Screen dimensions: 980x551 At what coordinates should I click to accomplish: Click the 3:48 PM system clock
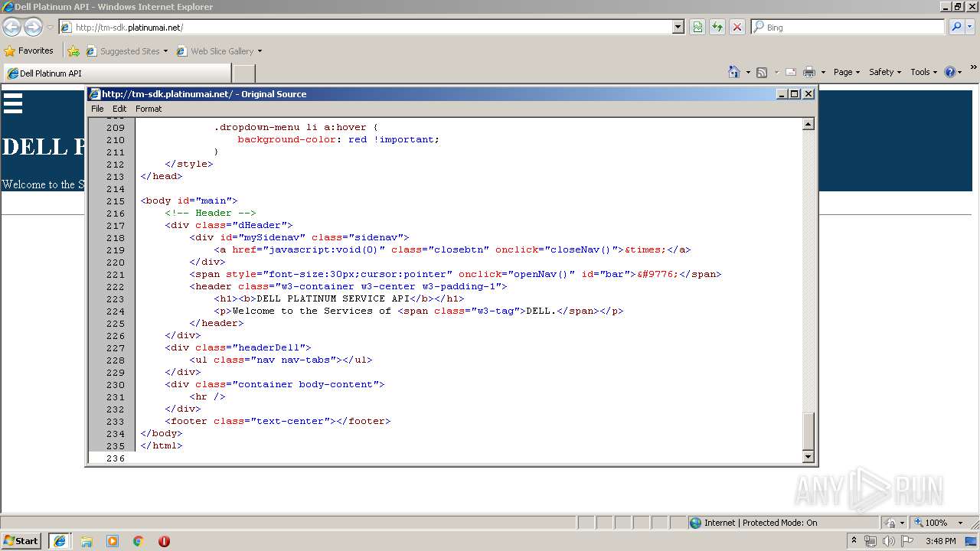[940, 541]
